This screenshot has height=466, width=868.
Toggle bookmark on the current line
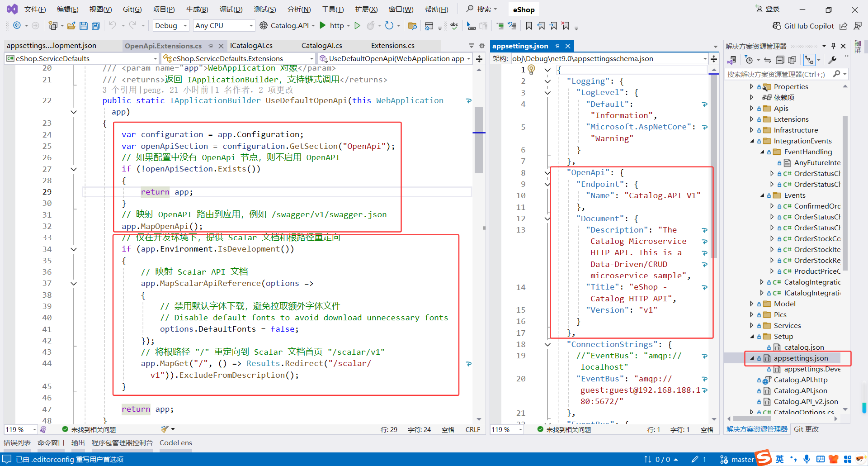(528, 26)
